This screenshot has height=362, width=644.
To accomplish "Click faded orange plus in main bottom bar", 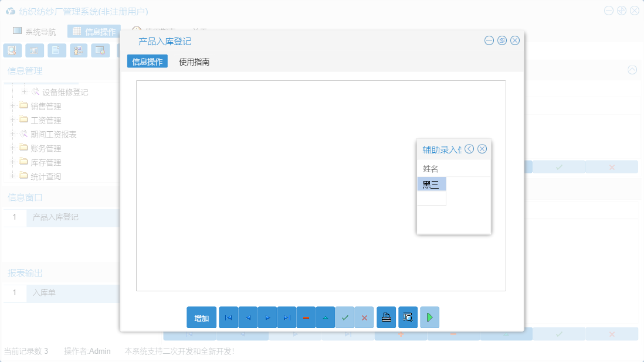I will [401, 334].
